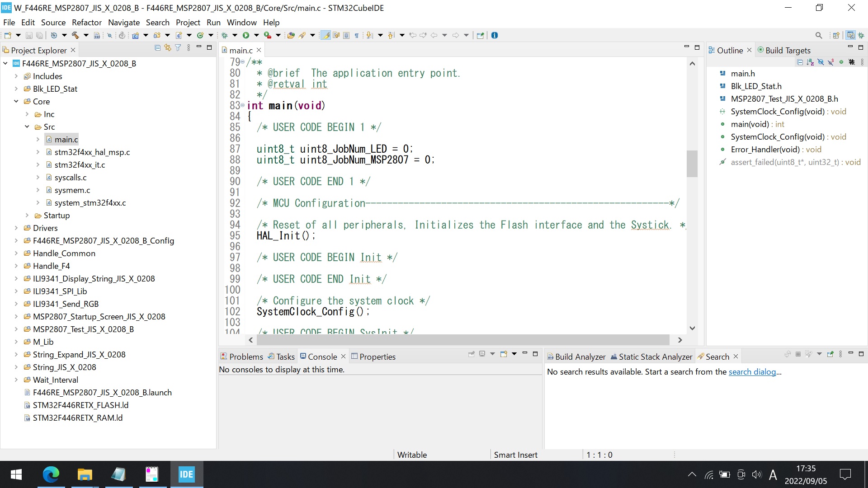Click the New file toolbar icon
This screenshot has height=488, width=868.
[8, 35]
